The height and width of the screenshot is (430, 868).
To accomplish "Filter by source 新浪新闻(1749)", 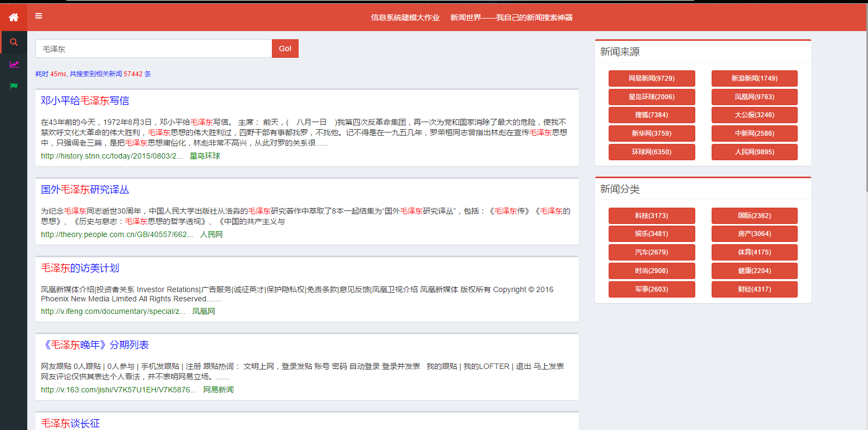I will [755, 78].
